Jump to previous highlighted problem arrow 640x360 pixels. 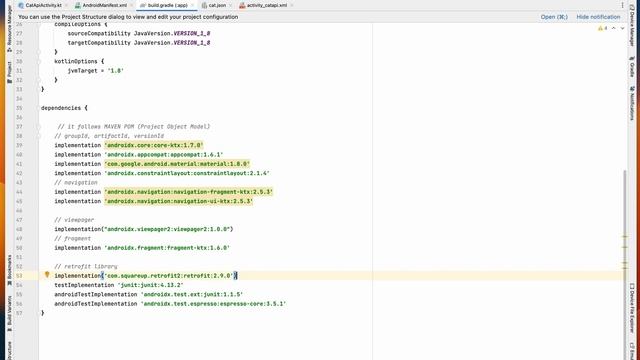[x=613, y=28]
